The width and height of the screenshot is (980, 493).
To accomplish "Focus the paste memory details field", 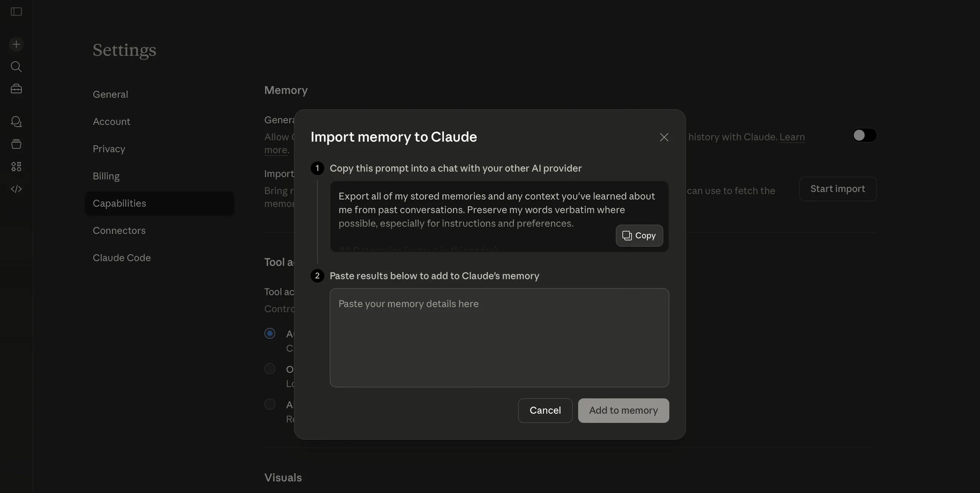I will (499, 337).
